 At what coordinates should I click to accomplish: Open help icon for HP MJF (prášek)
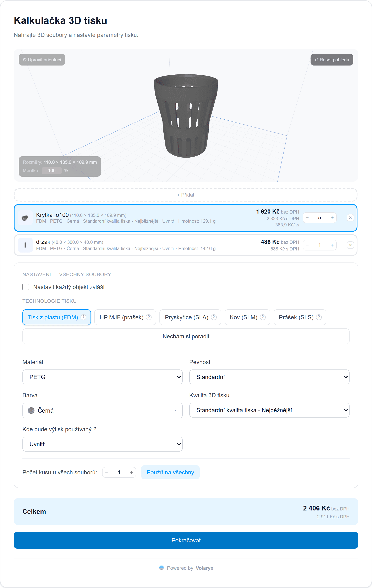tap(149, 317)
